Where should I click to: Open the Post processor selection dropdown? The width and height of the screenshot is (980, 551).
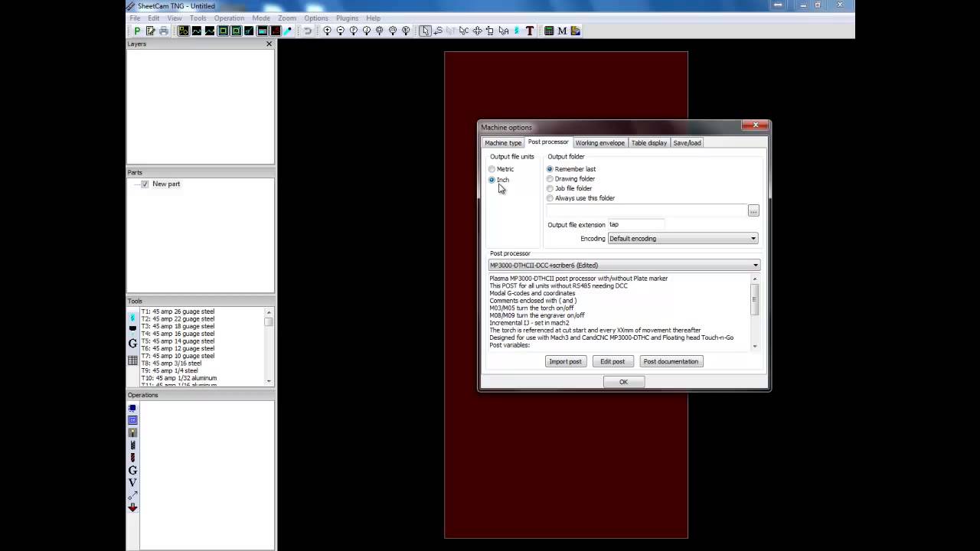click(x=624, y=266)
